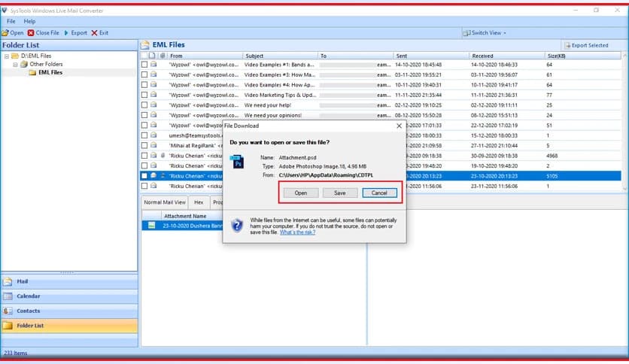This screenshot has width=629, height=364.
Task: Click the Folder List pane icon
Action: pos(8,326)
